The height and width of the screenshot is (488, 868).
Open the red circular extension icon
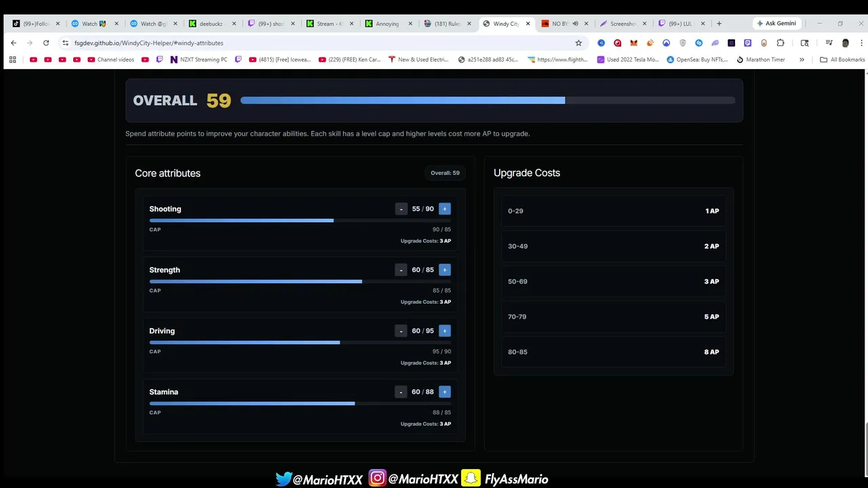tap(617, 43)
